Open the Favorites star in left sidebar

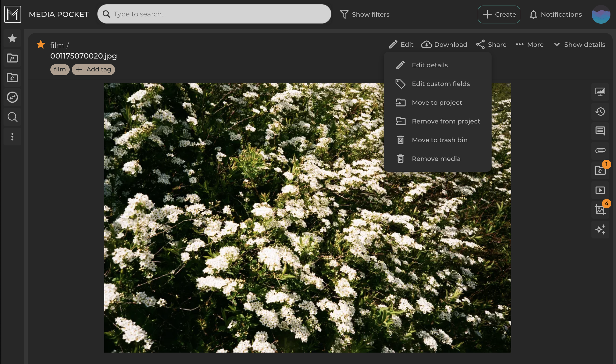click(x=12, y=38)
